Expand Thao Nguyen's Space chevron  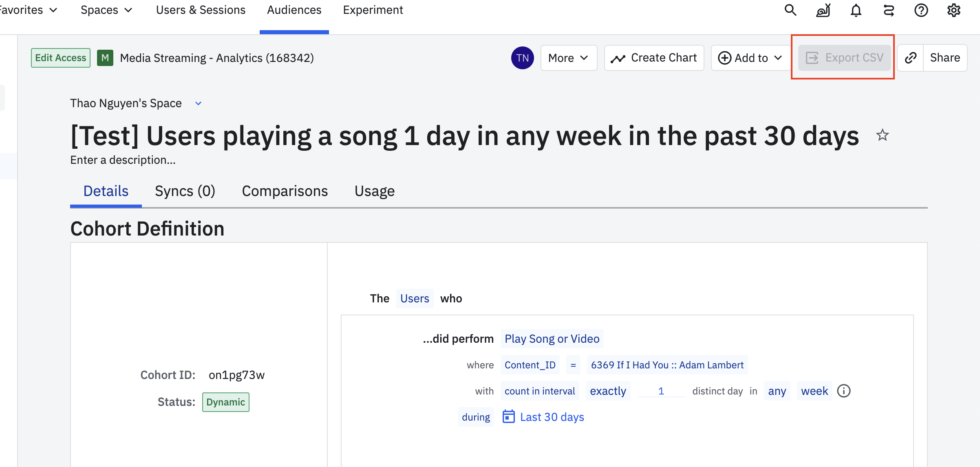coord(198,104)
